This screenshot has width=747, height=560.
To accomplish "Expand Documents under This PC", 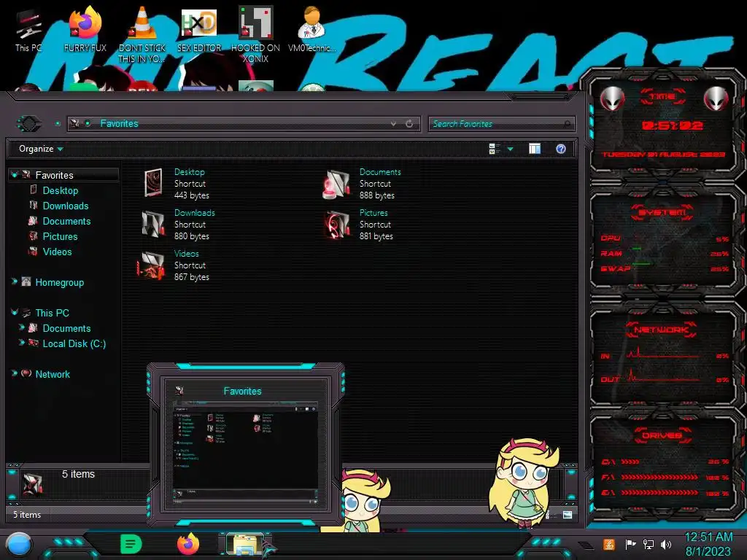I will 22,327.
